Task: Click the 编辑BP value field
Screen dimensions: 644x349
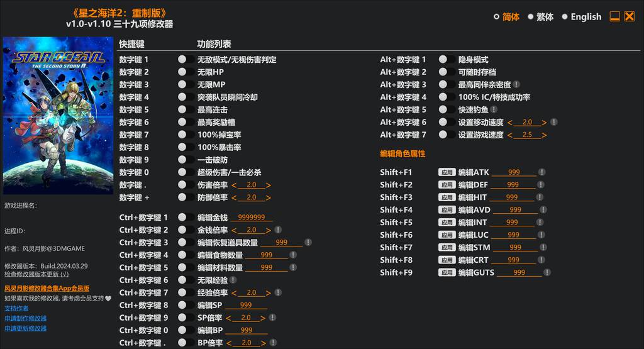Action: coord(247,330)
